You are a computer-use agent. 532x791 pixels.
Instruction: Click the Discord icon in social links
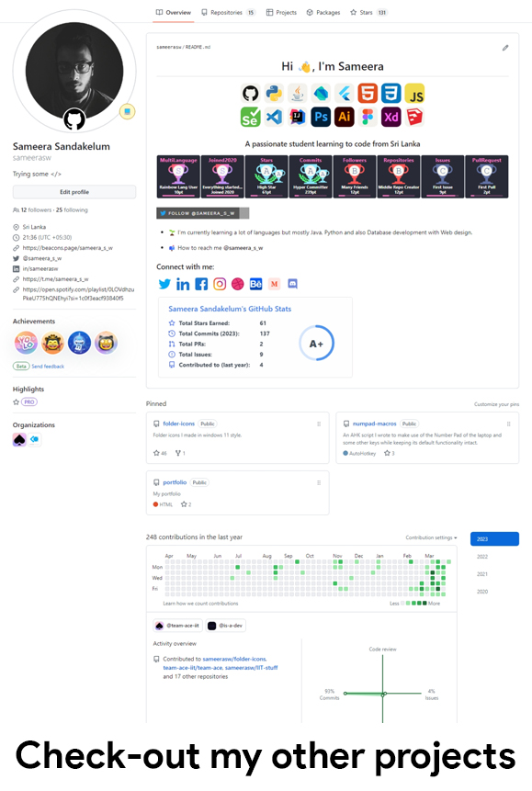[292, 284]
